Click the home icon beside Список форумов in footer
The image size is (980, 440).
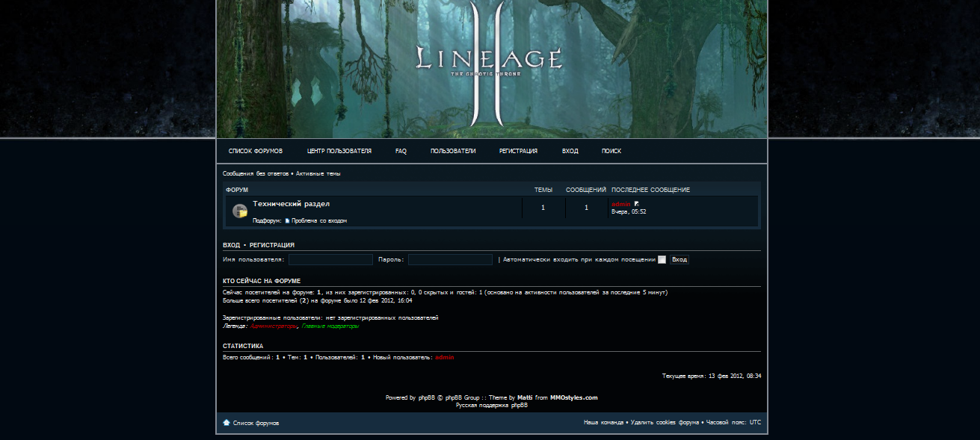(226, 423)
